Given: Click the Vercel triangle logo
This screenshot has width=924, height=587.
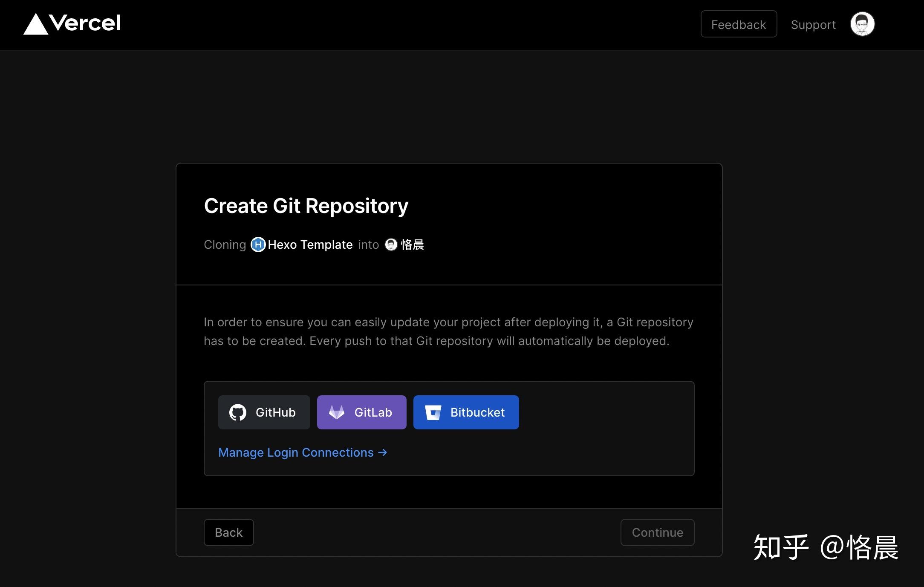Looking at the screenshot, I should click(x=36, y=25).
